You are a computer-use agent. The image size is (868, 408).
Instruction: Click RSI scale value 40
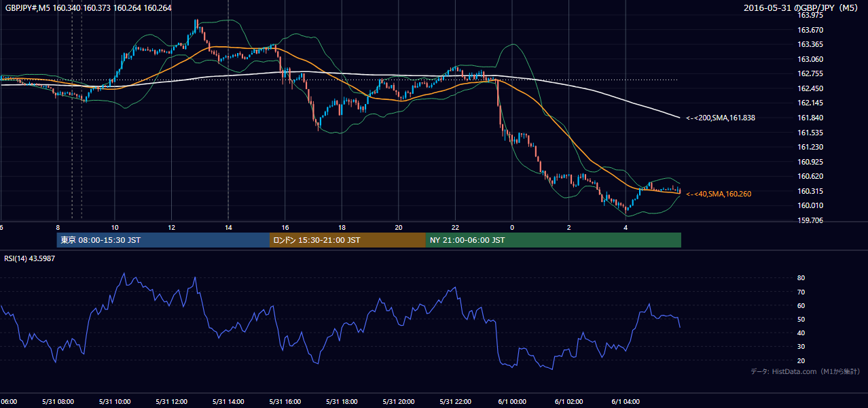(x=801, y=333)
